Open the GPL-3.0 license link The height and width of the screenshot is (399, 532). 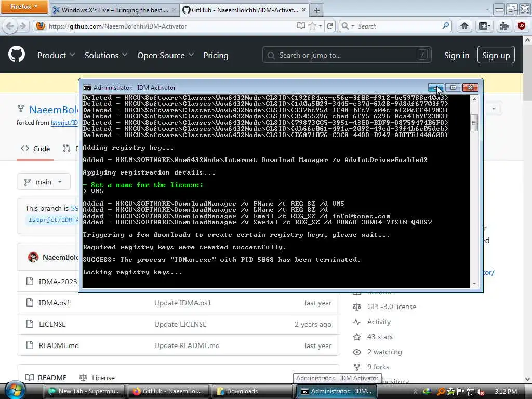392,307
